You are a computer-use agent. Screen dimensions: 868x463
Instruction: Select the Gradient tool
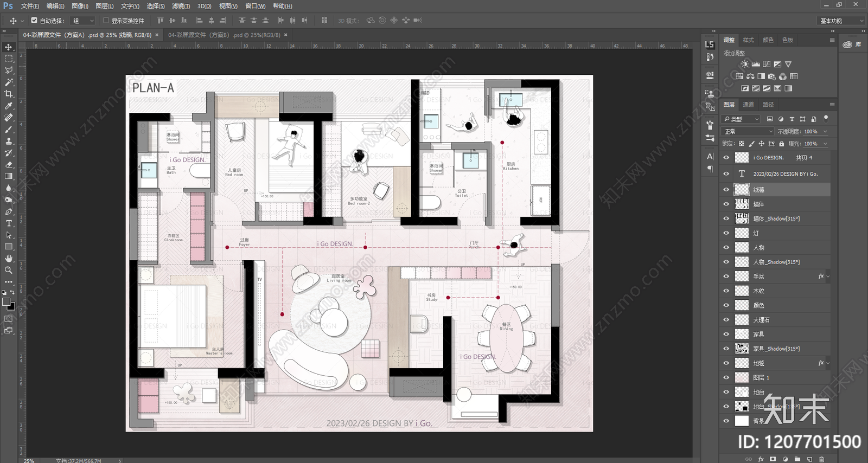(x=9, y=176)
